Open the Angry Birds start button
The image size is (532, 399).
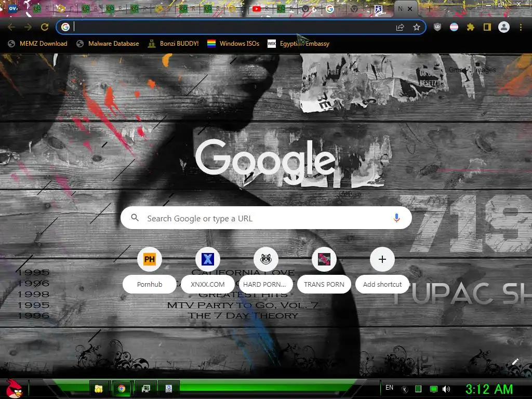pos(14,389)
